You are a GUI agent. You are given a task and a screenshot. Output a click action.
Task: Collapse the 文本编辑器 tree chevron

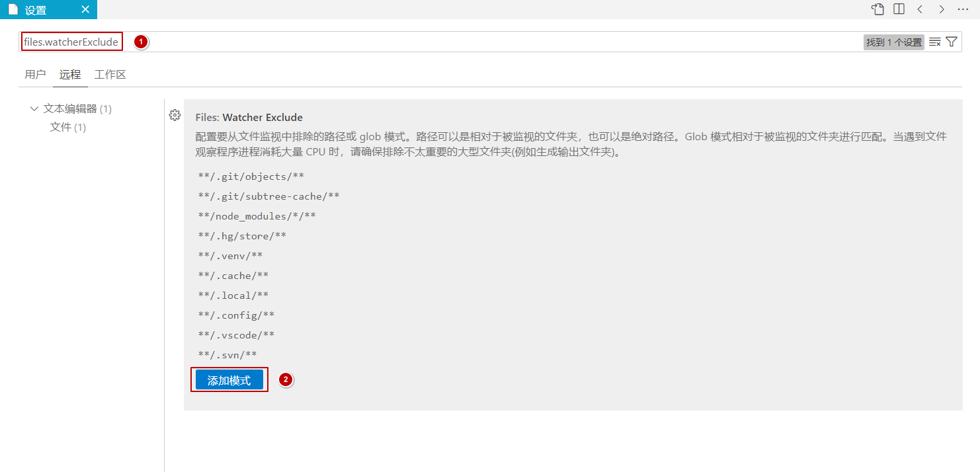tap(34, 108)
